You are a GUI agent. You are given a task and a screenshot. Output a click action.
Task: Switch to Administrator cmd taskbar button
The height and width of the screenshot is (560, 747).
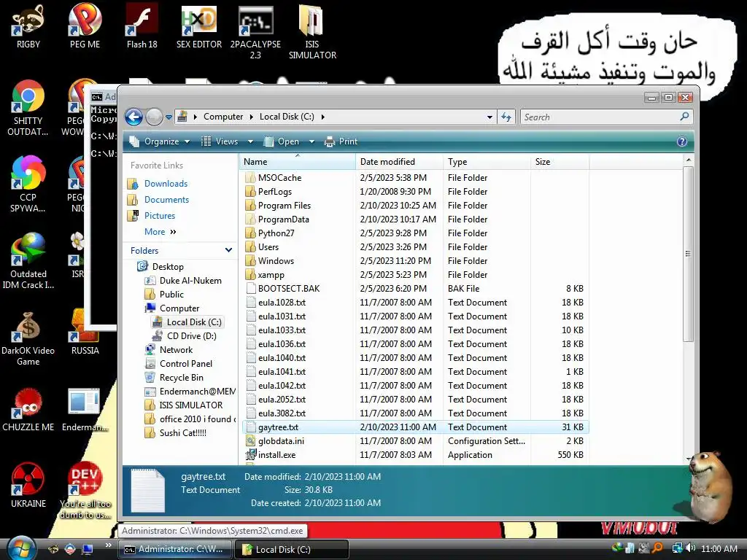pyautogui.click(x=174, y=549)
